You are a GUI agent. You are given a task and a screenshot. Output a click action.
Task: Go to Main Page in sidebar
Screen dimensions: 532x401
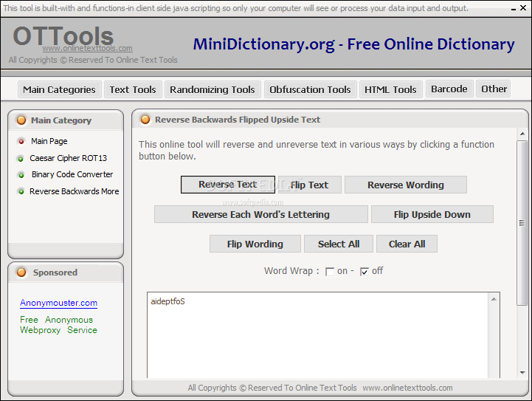(49, 141)
